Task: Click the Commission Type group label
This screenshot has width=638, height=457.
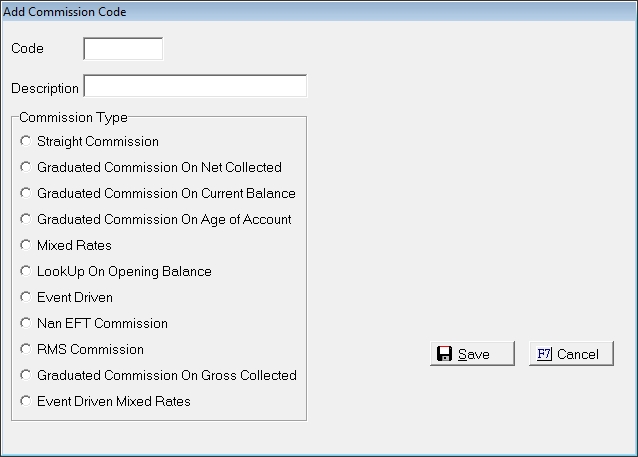Action: [x=73, y=117]
